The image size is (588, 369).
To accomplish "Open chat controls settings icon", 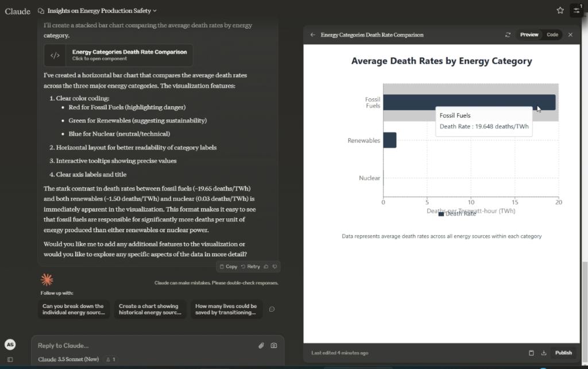I will point(577,10).
